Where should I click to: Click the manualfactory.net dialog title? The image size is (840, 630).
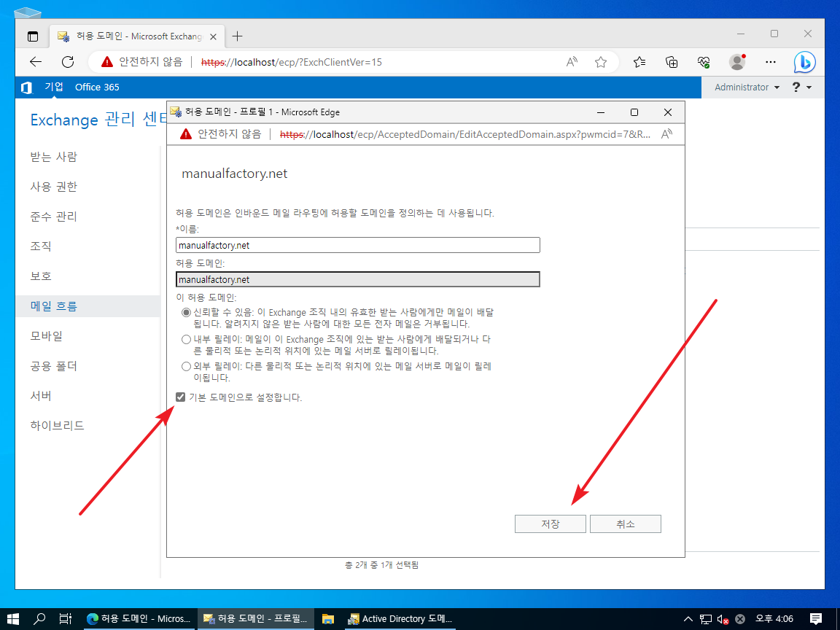click(235, 174)
